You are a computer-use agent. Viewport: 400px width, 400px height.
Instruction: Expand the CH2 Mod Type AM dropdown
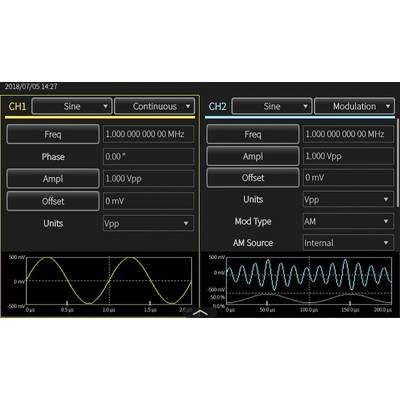click(348, 221)
